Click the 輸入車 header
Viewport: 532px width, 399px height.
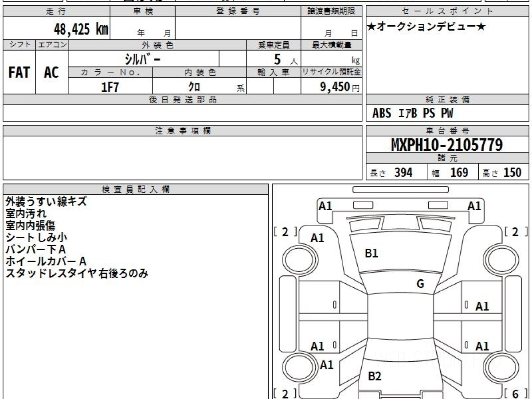(274, 73)
